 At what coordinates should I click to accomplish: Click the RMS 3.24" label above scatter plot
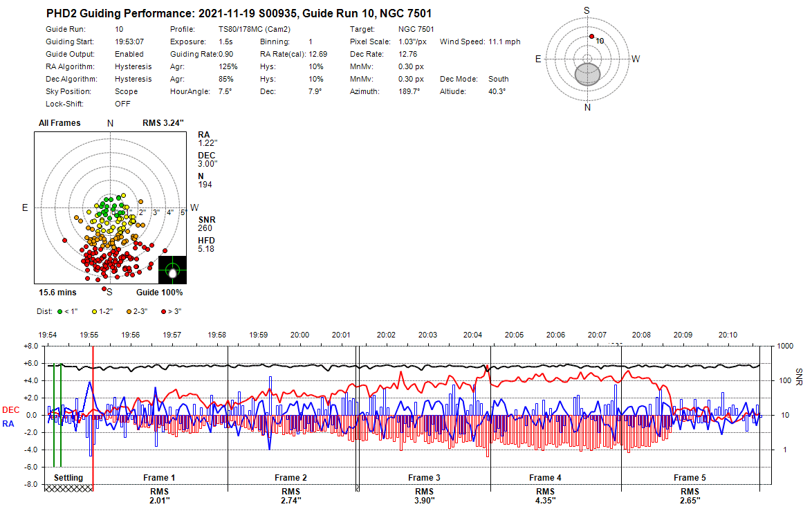[163, 122]
